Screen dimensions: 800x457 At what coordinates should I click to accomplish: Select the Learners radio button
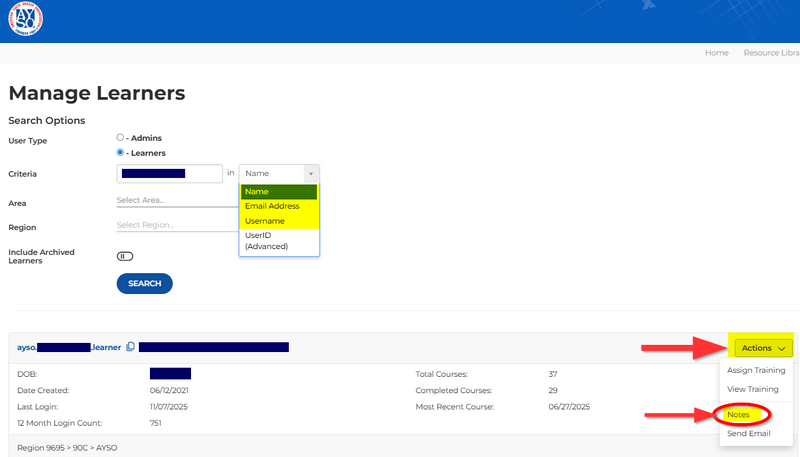[x=120, y=153]
